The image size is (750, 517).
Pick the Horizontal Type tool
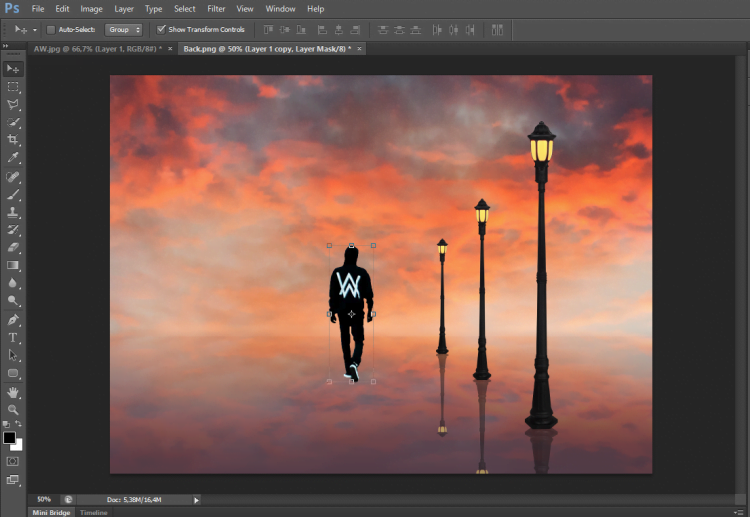coord(14,338)
